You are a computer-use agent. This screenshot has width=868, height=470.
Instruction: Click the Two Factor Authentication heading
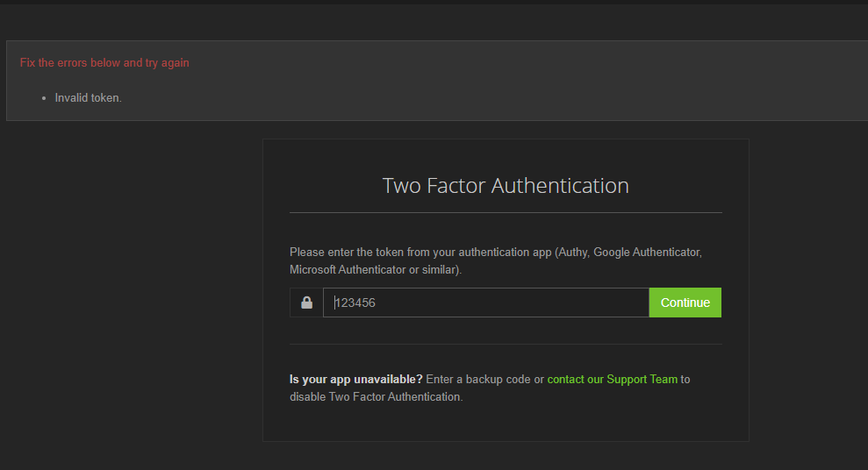tap(506, 186)
